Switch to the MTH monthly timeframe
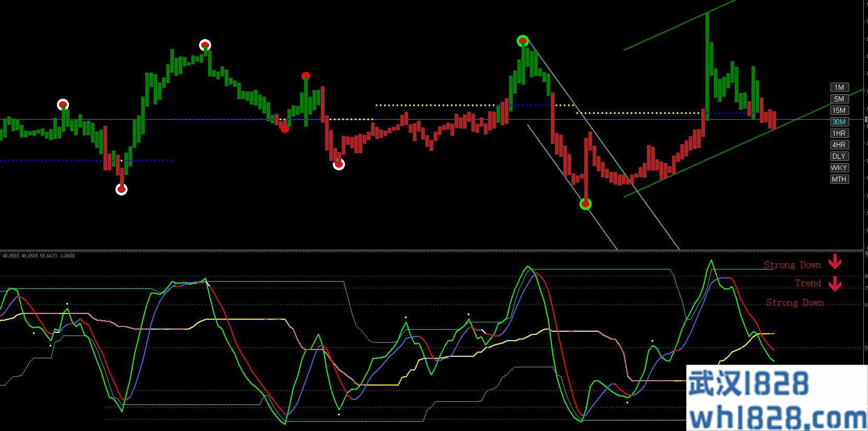 (839, 179)
